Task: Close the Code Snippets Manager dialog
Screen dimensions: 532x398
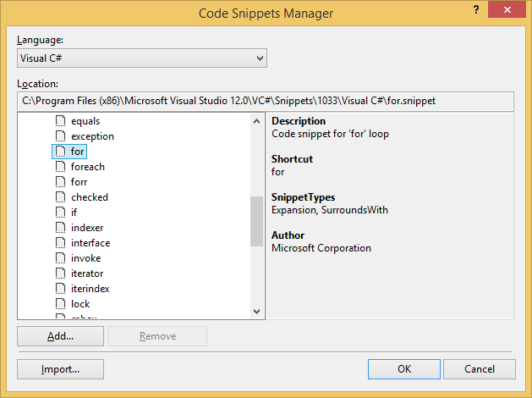Action: click(x=507, y=10)
